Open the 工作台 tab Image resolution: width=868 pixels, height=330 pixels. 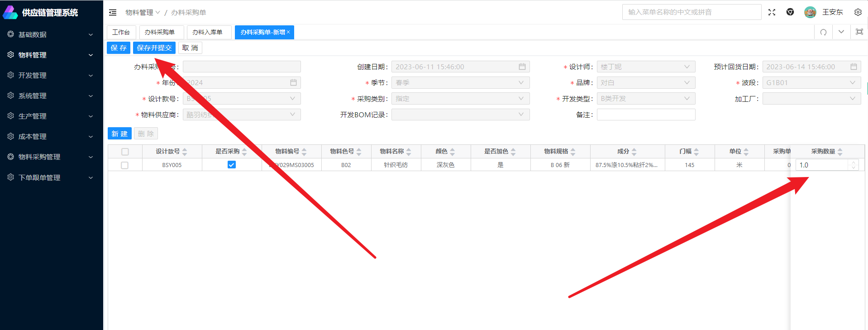[x=121, y=32]
